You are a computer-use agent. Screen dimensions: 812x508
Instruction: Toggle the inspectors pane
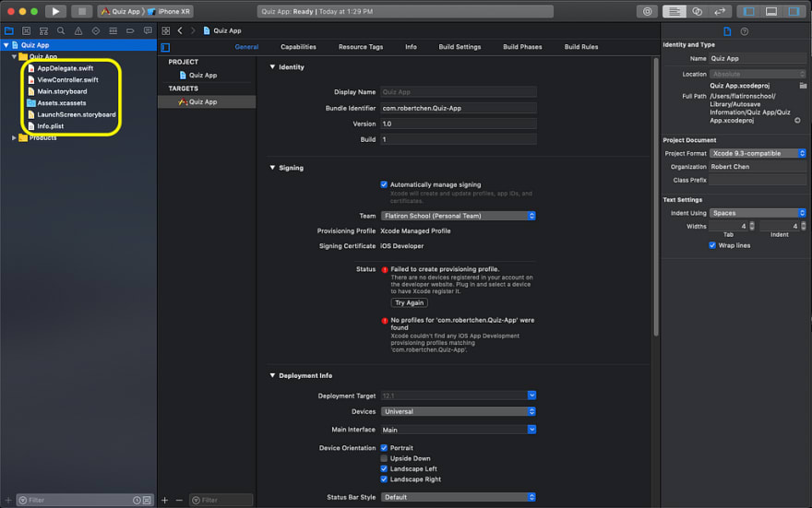tap(794, 11)
